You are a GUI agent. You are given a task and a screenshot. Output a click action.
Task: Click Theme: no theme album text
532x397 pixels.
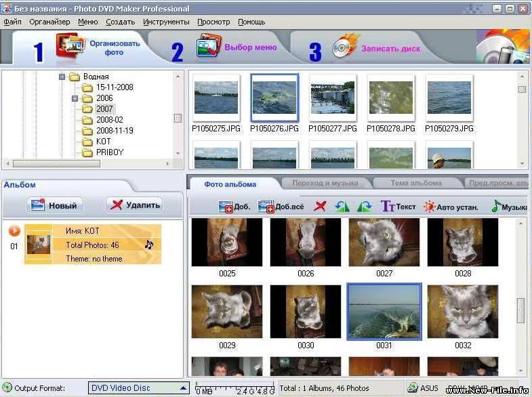coord(94,259)
